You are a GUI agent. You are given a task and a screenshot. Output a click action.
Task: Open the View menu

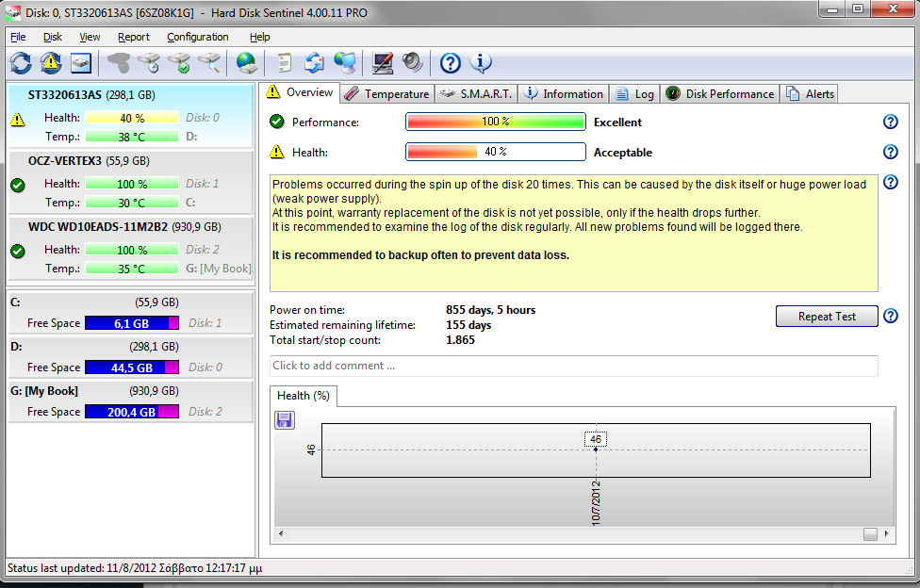click(90, 37)
